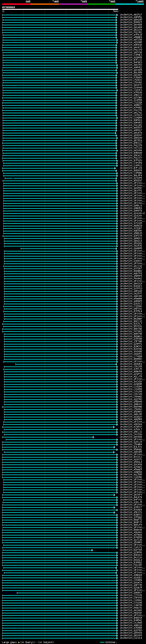Click the cyan ~100% identity legend segment

(130, 4)
